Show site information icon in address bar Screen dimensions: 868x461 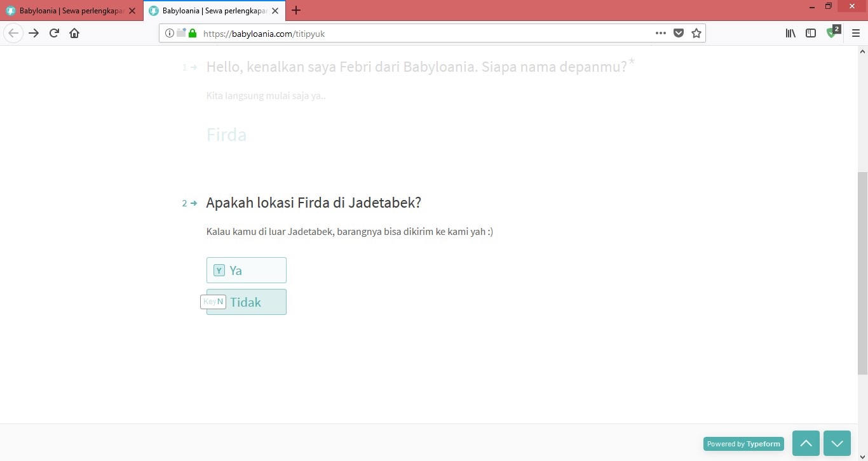pyautogui.click(x=170, y=33)
